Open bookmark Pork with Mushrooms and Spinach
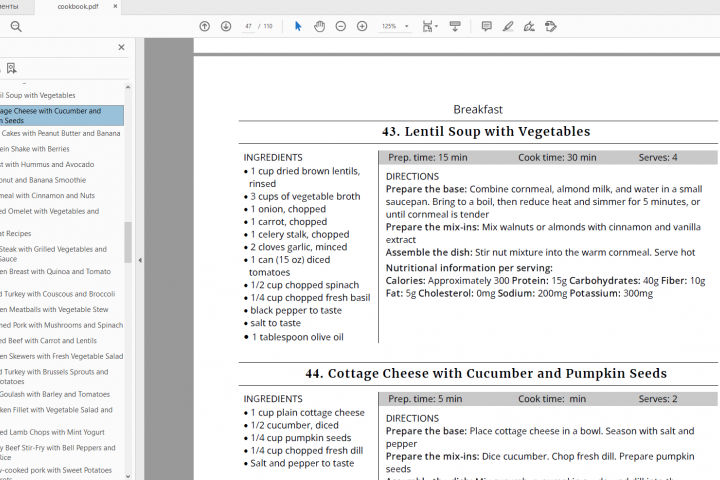This screenshot has height=480, width=720. [62, 325]
